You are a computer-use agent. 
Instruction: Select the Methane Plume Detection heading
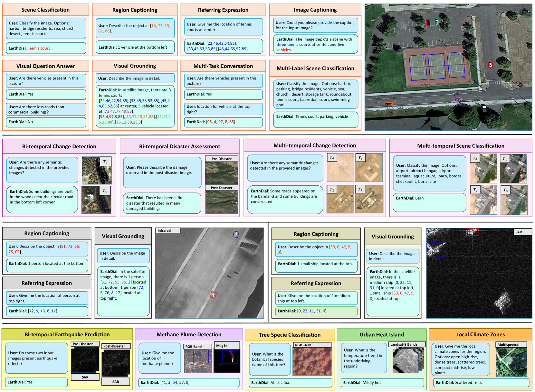click(189, 334)
